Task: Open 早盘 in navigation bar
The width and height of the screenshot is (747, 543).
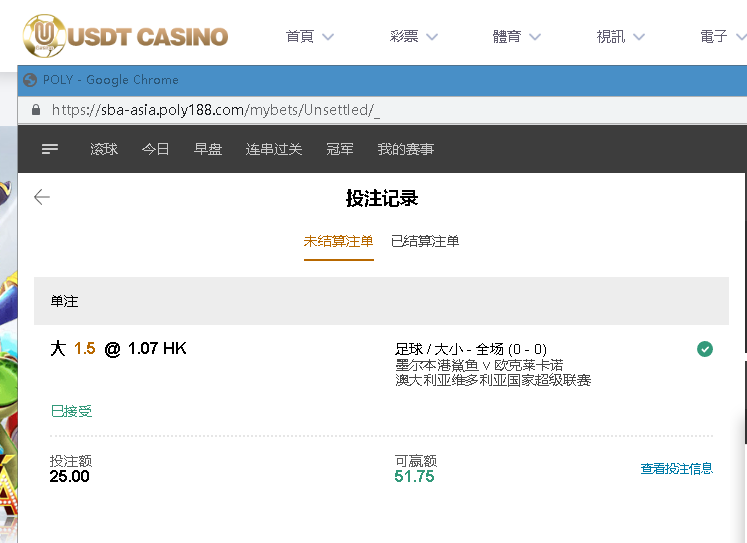Action: [x=208, y=149]
